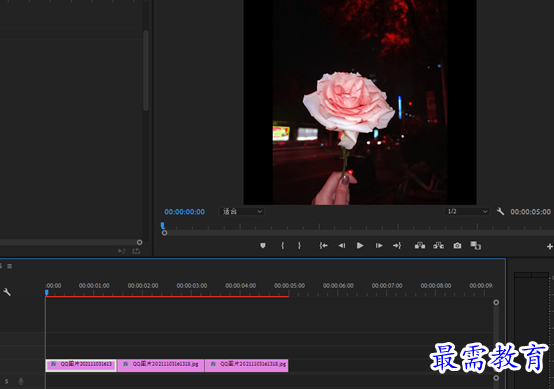Viewport: 554px width, 389px height.
Task: Click the 00:00:02:00 mark on the time ruler
Action: [143, 285]
